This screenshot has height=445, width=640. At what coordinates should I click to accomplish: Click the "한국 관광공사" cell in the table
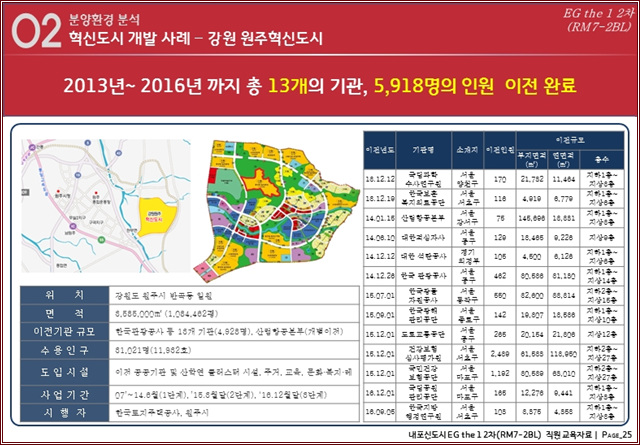tap(423, 276)
